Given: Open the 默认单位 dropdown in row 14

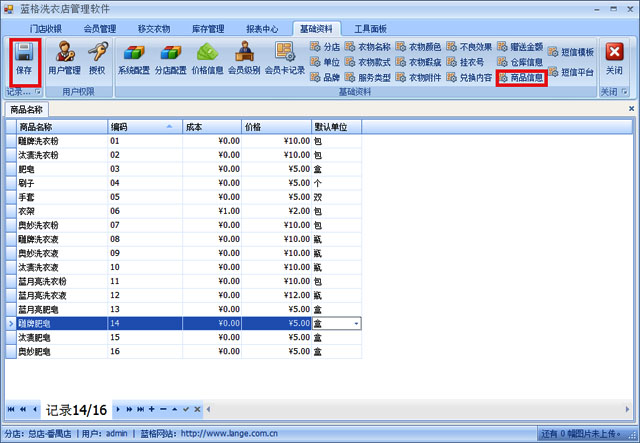Looking at the screenshot, I should [356, 324].
